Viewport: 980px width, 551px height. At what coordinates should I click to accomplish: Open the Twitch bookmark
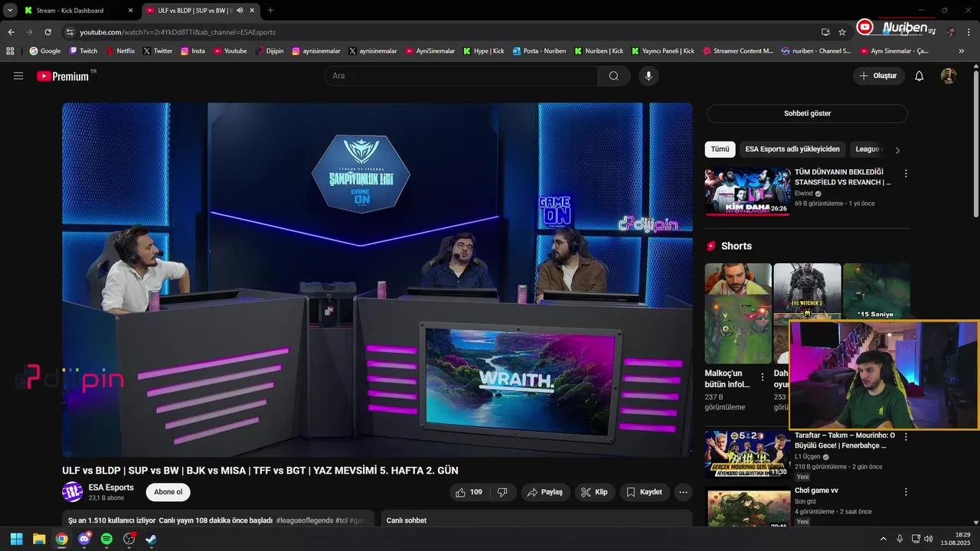point(83,51)
